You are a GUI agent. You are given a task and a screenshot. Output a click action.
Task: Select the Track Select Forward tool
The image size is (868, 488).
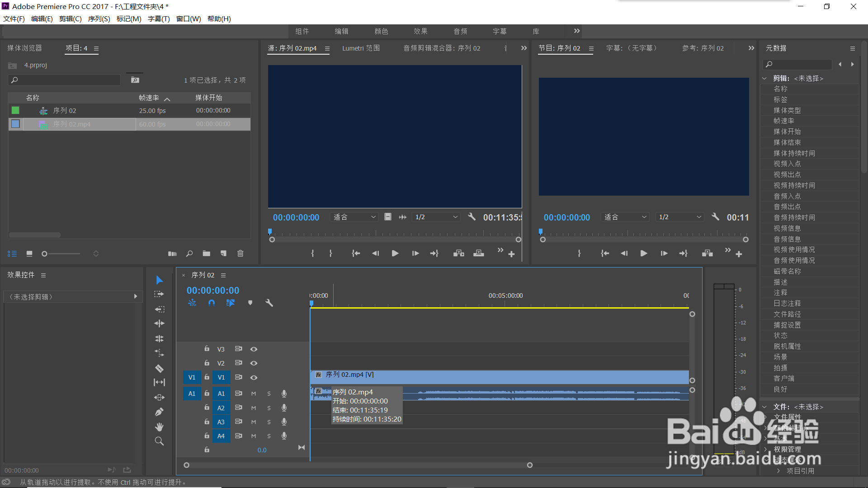click(159, 294)
